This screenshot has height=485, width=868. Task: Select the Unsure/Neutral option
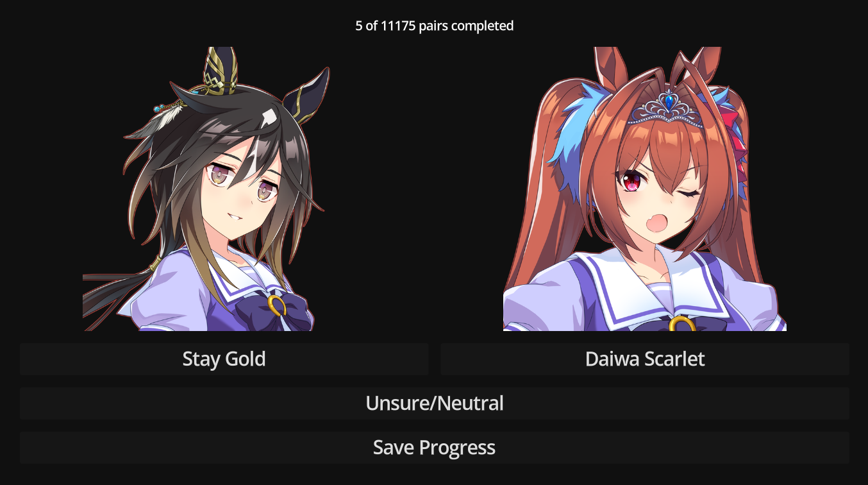(x=435, y=403)
